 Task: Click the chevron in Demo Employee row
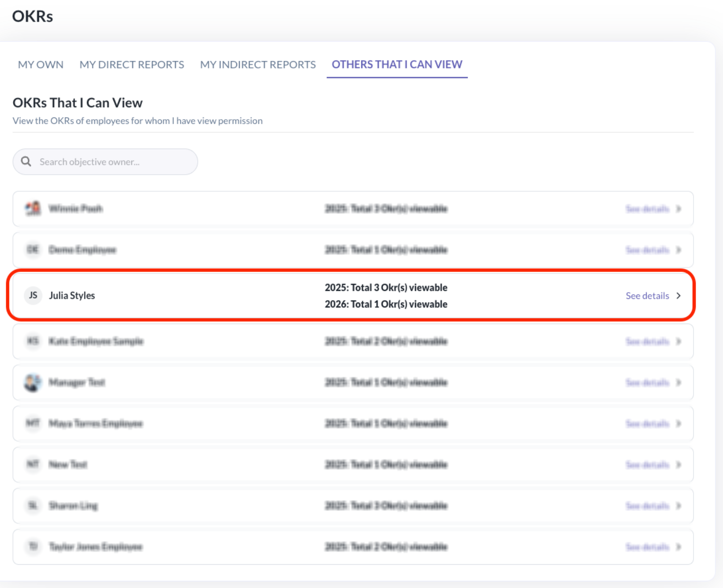coord(678,250)
